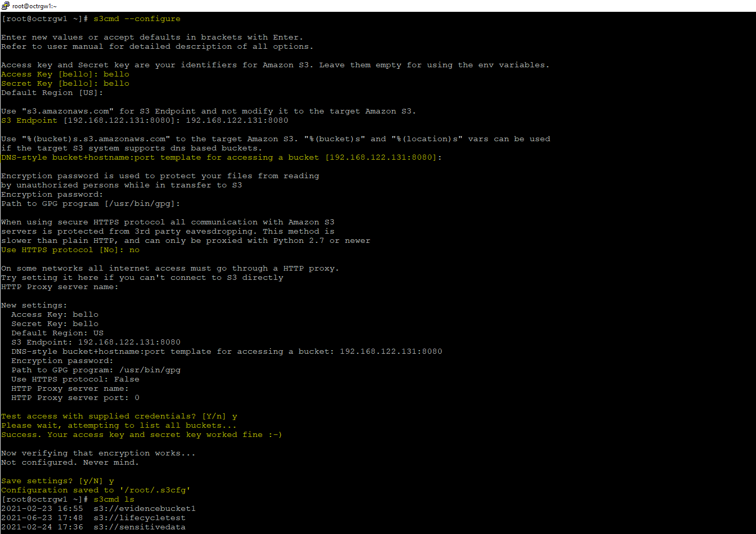Click the Path to GPG program /usr/bin/gpg line

point(90,203)
